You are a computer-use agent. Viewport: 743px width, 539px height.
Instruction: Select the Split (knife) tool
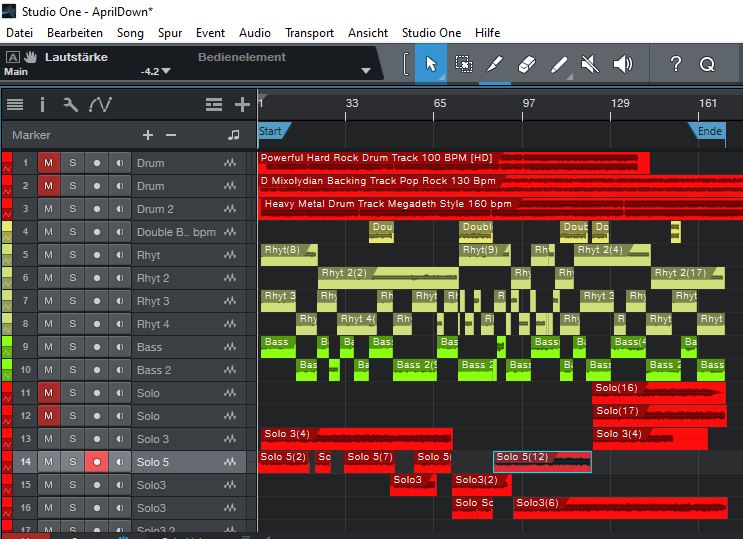point(495,64)
